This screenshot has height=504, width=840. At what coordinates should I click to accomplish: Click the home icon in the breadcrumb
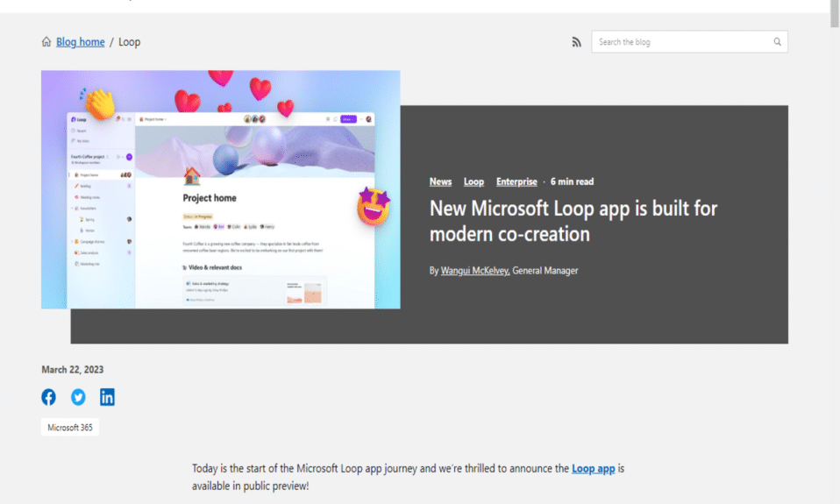46,41
